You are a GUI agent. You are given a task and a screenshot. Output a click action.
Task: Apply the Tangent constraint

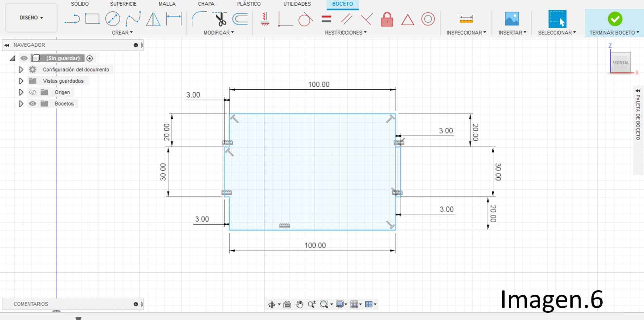coord(305,19)
